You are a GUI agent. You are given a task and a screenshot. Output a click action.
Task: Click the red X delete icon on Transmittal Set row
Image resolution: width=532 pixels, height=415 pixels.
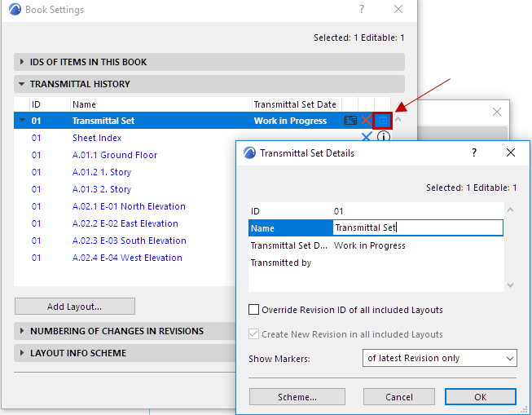coord(366,120)
